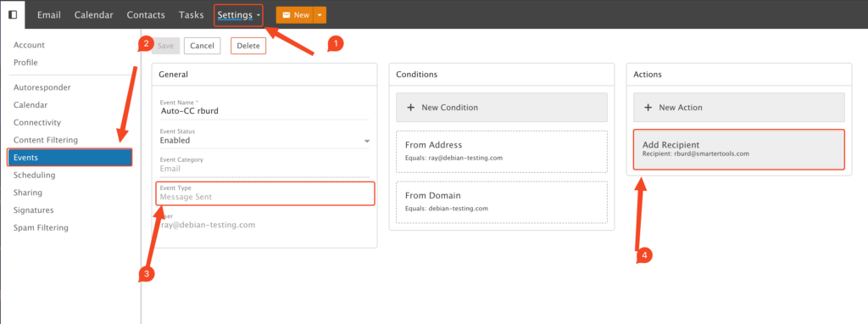This screenshot has width=868, height=324.
Task: Select Account in the sidebar
Action: 29,45
